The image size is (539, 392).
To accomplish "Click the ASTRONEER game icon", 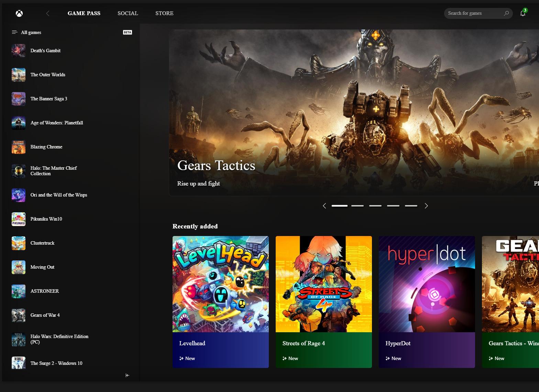I will tap(19, 291).
